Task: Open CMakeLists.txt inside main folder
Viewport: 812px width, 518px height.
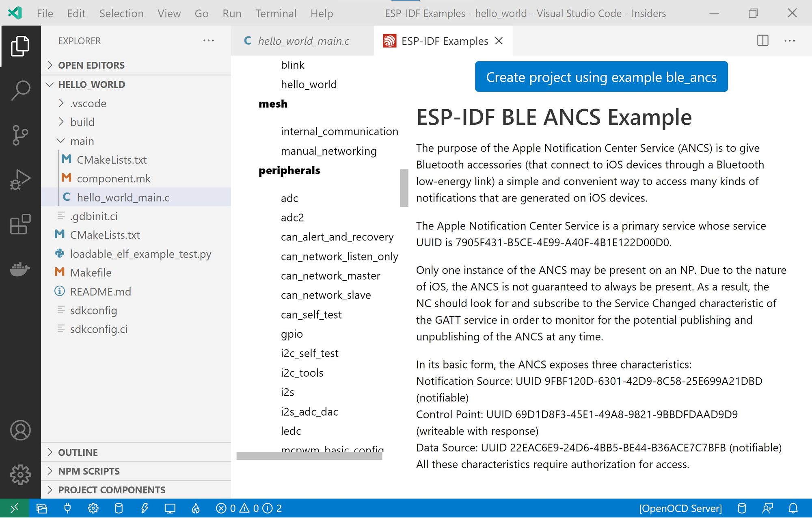Action: click(x=136, y=160)
